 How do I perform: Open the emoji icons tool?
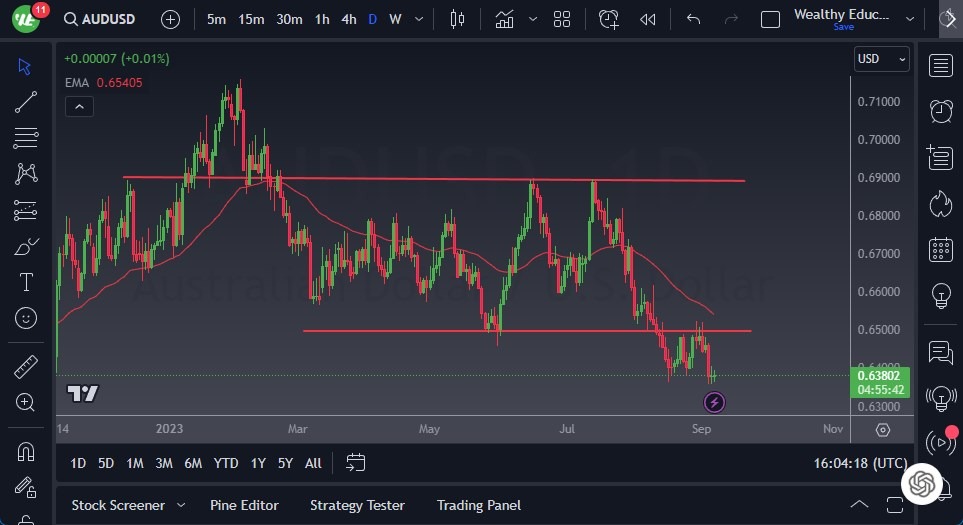click(x=26, y=318)
